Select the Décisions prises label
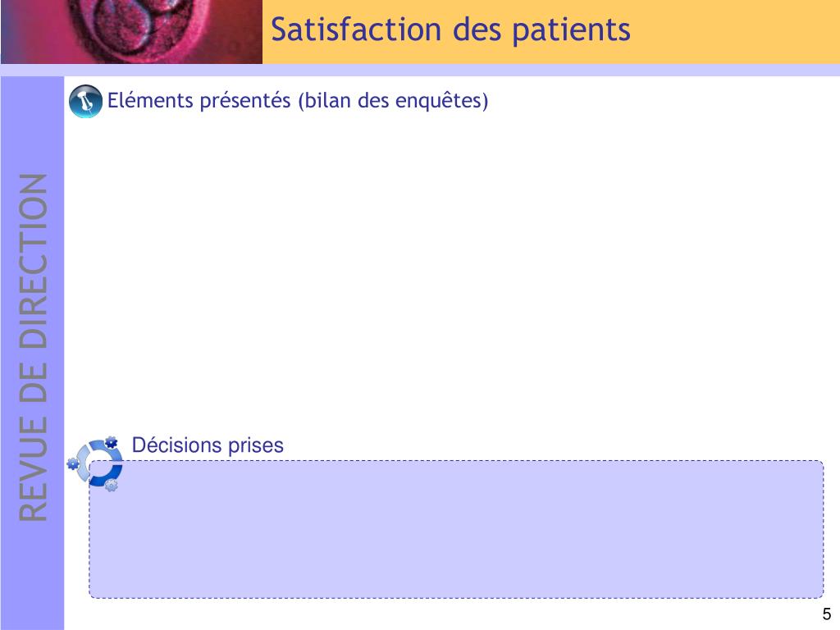Screen dimensions: 840x630 tap(208, 445)
